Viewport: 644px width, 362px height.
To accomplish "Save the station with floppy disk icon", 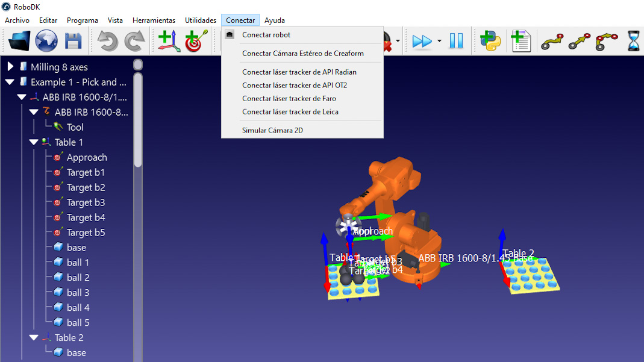I will [73, 41].
